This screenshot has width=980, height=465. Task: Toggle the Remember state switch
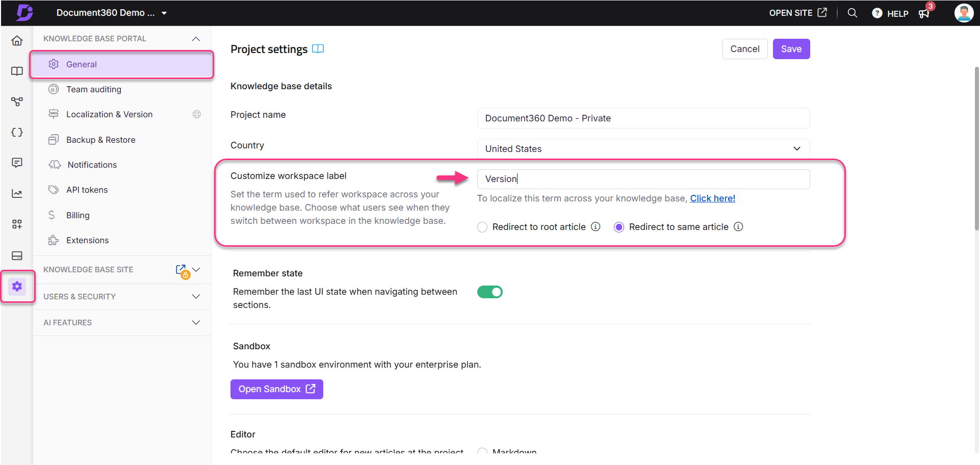490,292
